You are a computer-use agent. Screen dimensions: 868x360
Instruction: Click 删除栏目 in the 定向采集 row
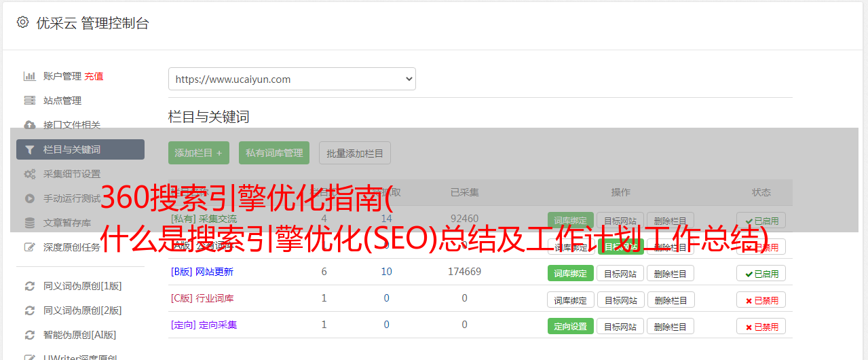pyautogui.click(x=671, y=327)
